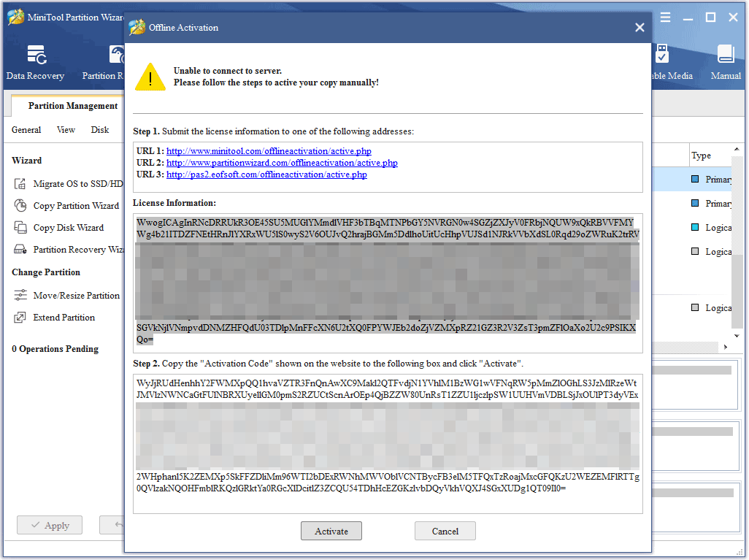Open the Bootable Media tool
749x560 pixels.
[x=672, y=62]
